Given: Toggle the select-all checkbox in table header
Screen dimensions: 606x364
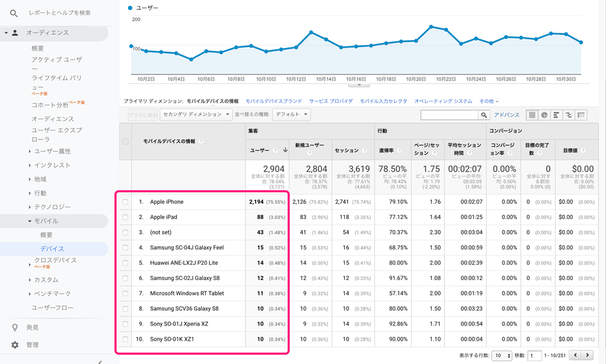Looking at the screenshot, I should 126,141.
